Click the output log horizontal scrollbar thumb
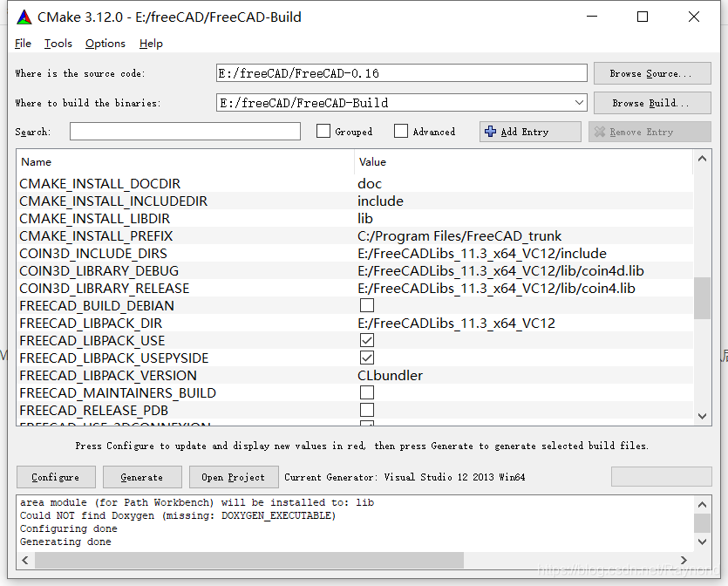 pyautogui.click(x=249, y=561)
